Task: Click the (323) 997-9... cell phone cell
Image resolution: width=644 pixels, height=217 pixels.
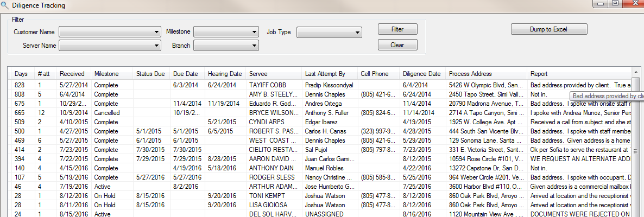Action: click(379, 131)
